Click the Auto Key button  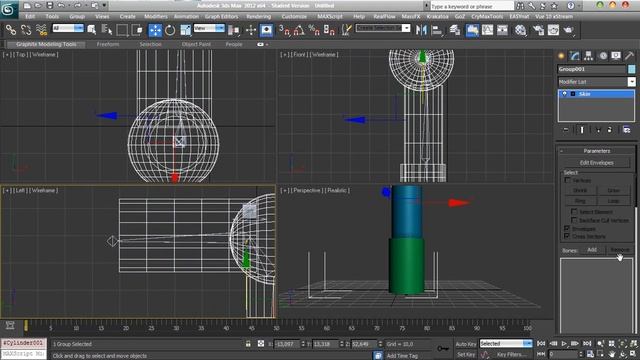(466, 344)
